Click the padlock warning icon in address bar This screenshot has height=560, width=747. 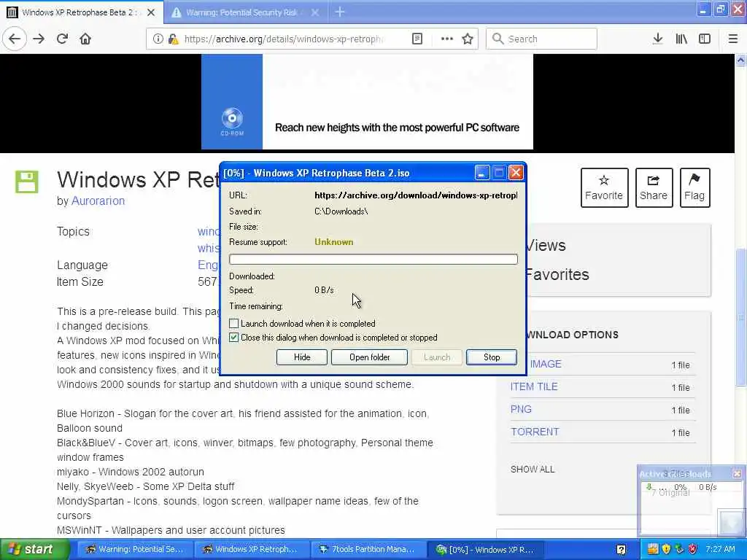pyautogui.click(x=173, y=39)
